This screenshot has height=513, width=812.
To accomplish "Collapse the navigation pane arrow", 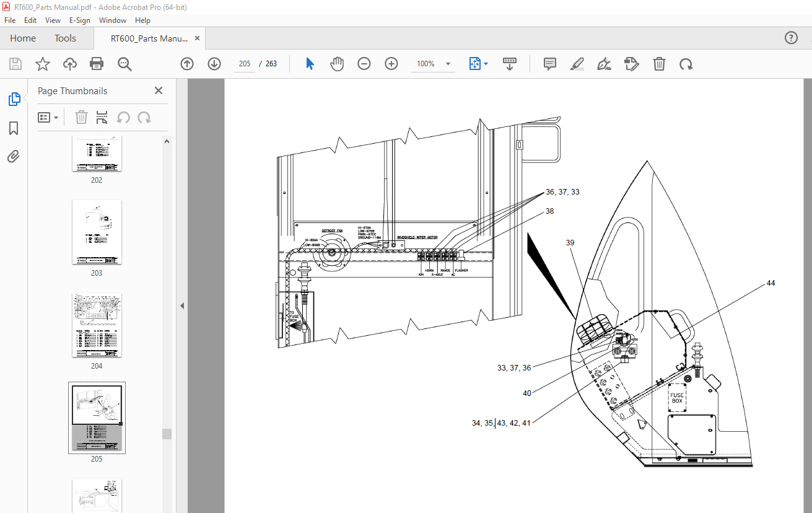I will coord(182,305).
